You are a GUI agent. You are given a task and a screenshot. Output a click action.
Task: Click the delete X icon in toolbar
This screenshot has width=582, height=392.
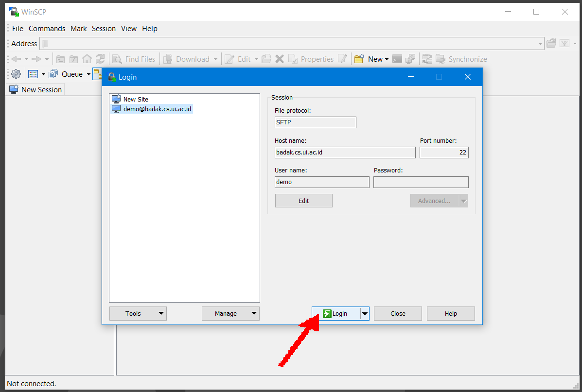point(280,59)
